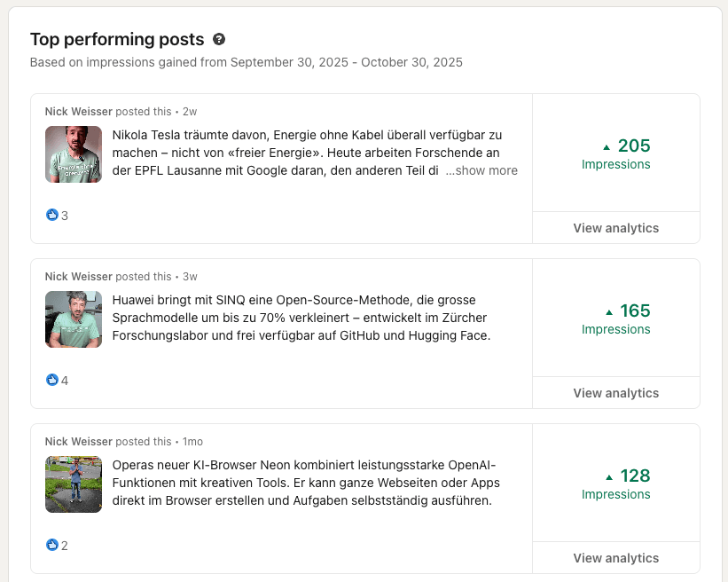Open the Huawei SINQ post thumbnail
The width and height of the screenshot is (728, 582).
[x=74, y=319]
